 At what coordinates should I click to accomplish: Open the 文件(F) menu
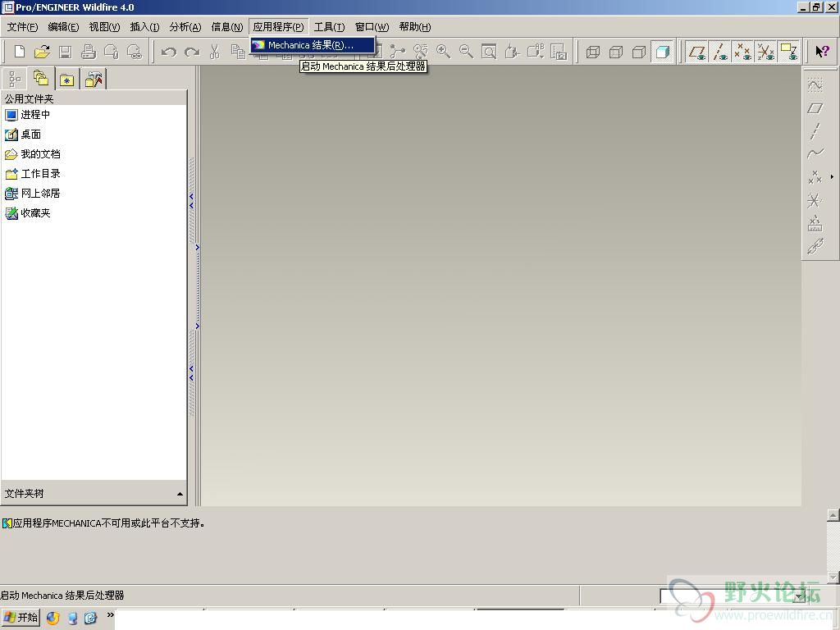tap(22, 27)
